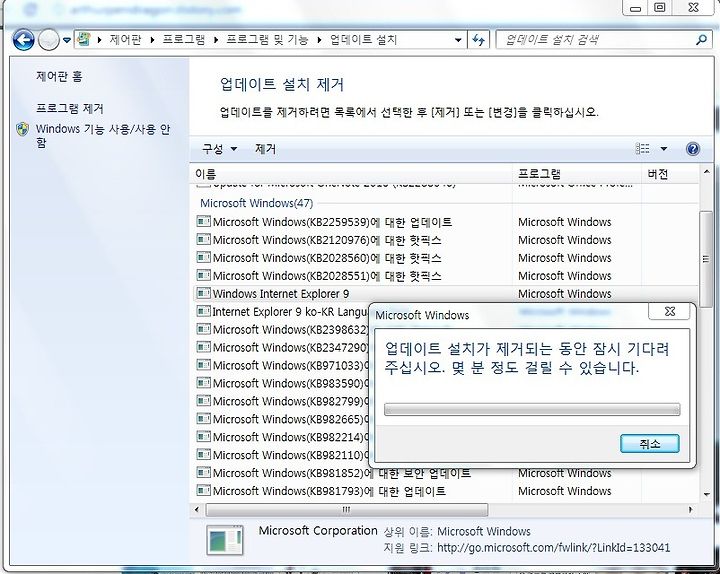Select the Windows Internet Explorer 9 entry
Viewport: 720px width, 574px height.
click(x=281, y=294)
